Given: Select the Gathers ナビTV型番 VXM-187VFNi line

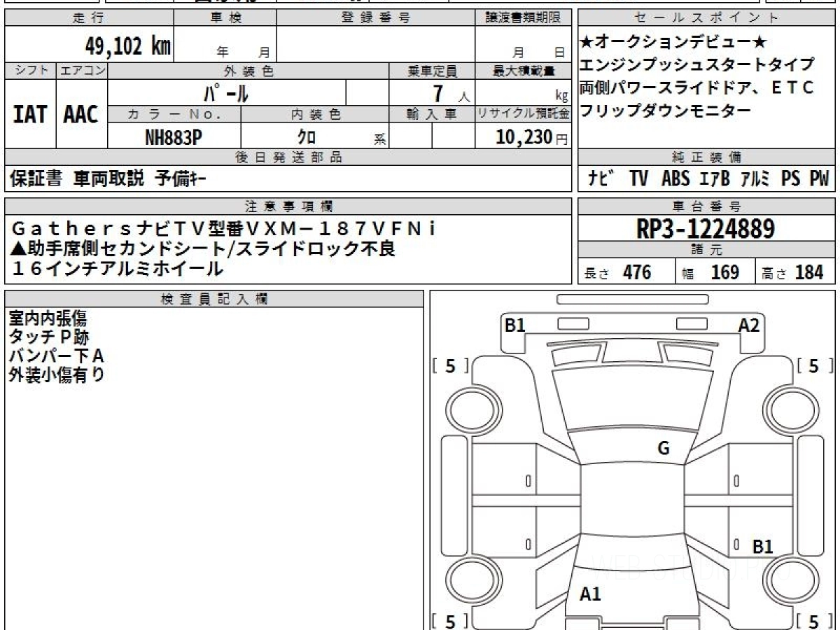Looking at the screenshot, I should coord(225,229).
